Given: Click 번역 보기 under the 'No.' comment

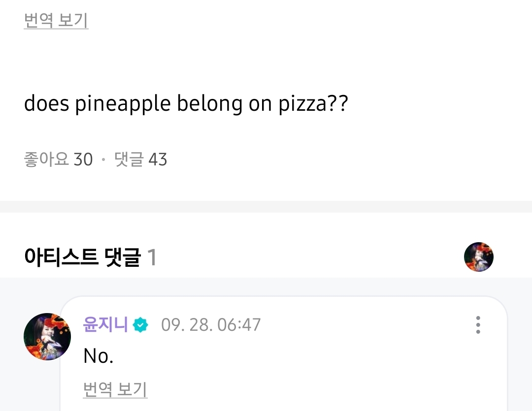Looking at the screenshot, I should pyautogui.click(x=115, y=389).
